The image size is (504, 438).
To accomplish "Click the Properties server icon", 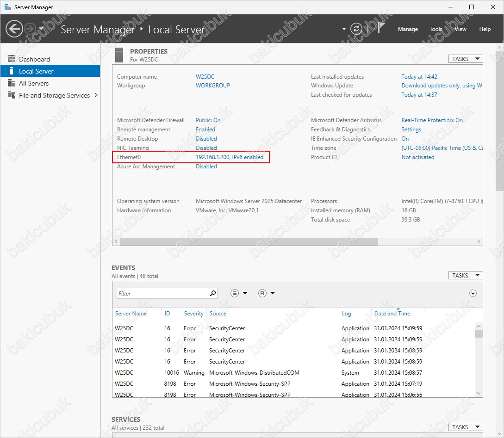I will 119,55.
